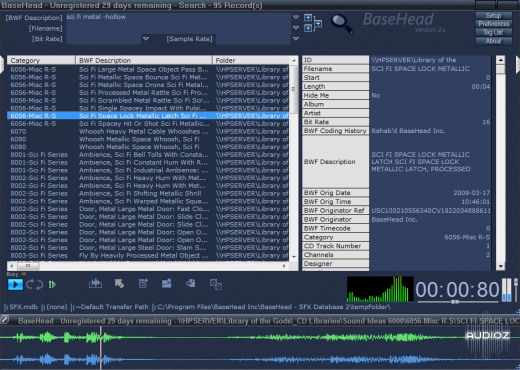Click the [BWF Description] field selector label
The image size is (520, 370).
[34, 18]
